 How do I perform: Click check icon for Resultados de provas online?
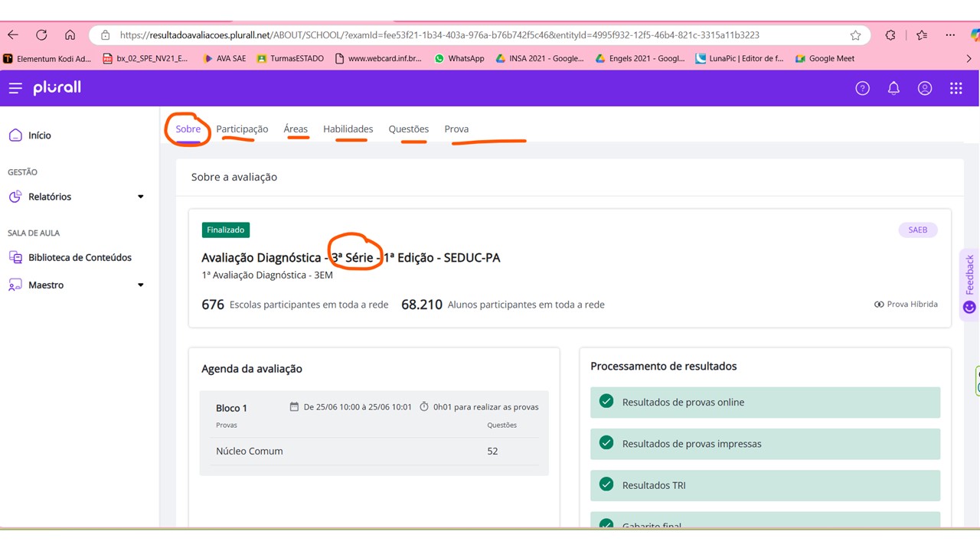click(x=606, y=401)
